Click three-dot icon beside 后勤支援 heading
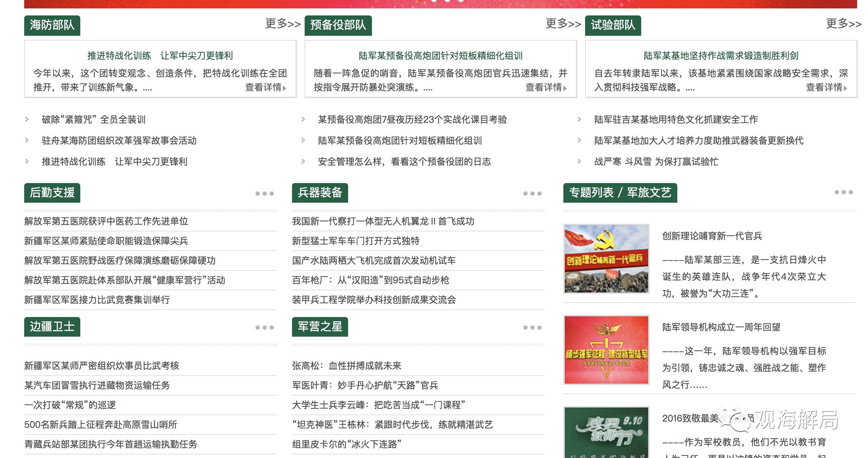The image size is (868, 458). (264, 194)
